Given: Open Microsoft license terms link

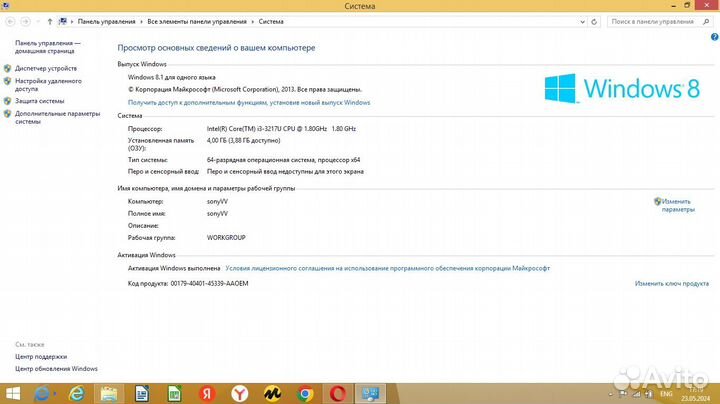Looking at the screenshot, I should tap(388, 268).
